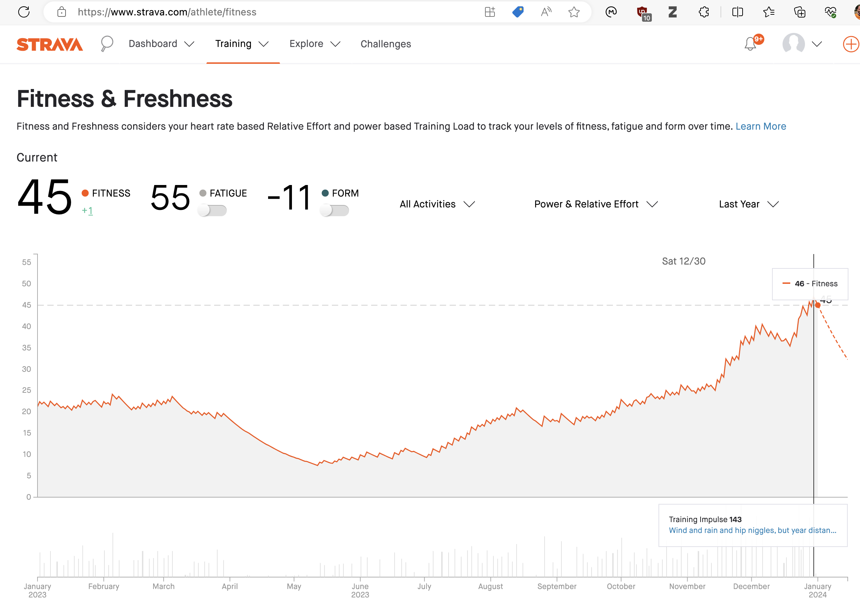Click the Strava logo
The height and width of the screenshot is (616, 860).
[x=50, y=45]
